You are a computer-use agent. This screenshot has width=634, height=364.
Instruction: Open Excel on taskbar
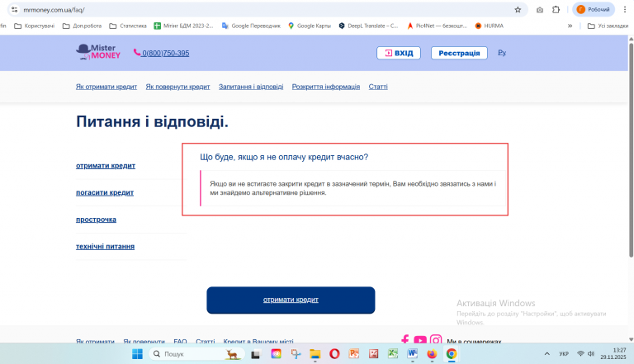[x=393, y=354]
